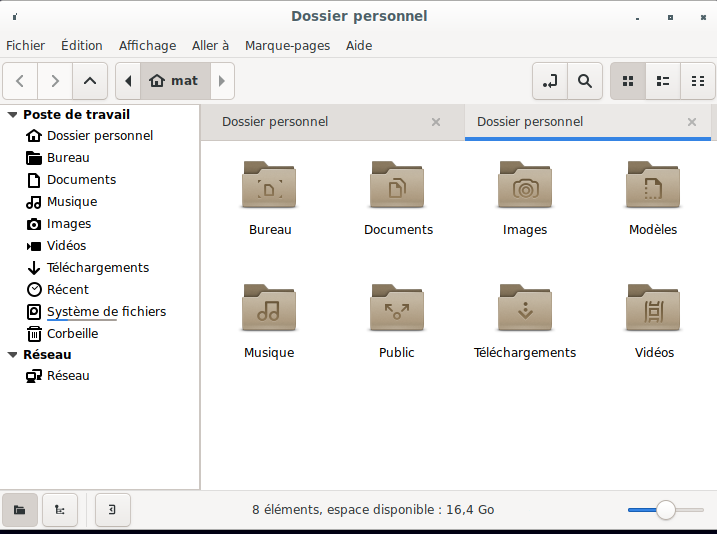Go back using the left chevron button

tap(20, 81)
